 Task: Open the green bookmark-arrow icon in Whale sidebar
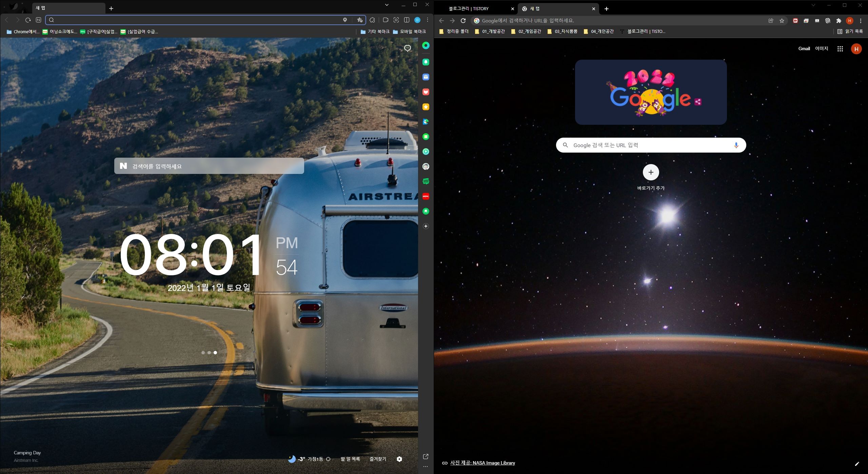point(426,211)
